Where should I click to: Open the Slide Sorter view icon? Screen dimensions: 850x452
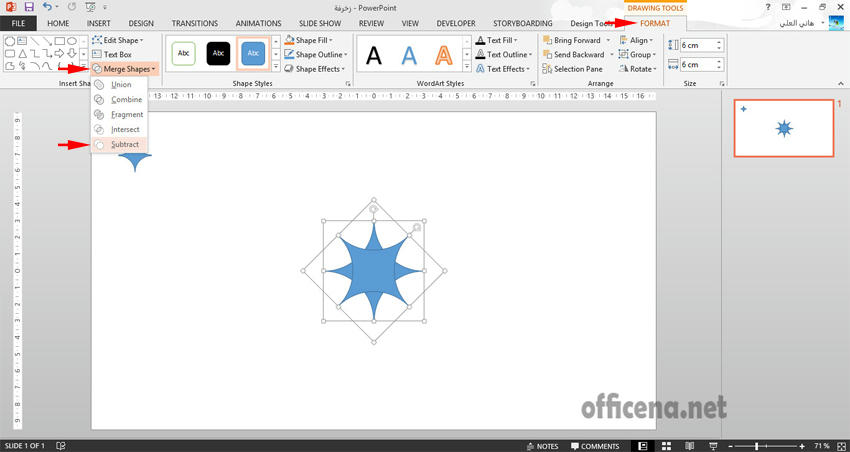pyautogui.click(x=666, y=445)
